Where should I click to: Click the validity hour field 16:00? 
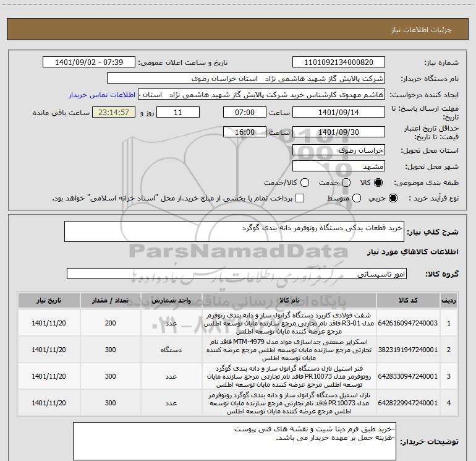(x=245, y=132)
